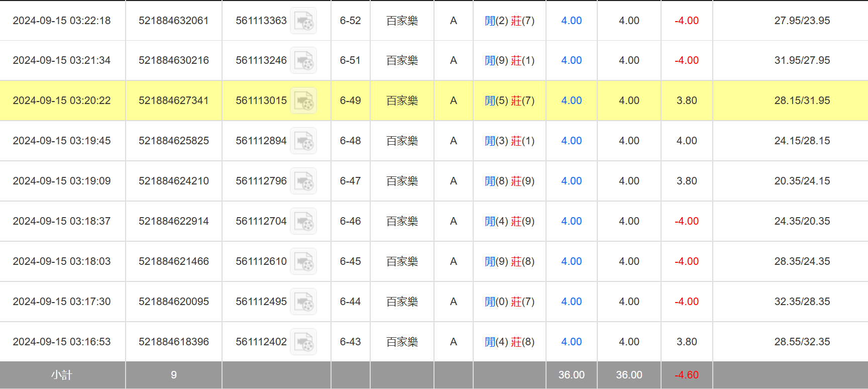The image size is (868, 389).
Task: Play replay icon beside 561113015
Action: click(x=303, y=101)
